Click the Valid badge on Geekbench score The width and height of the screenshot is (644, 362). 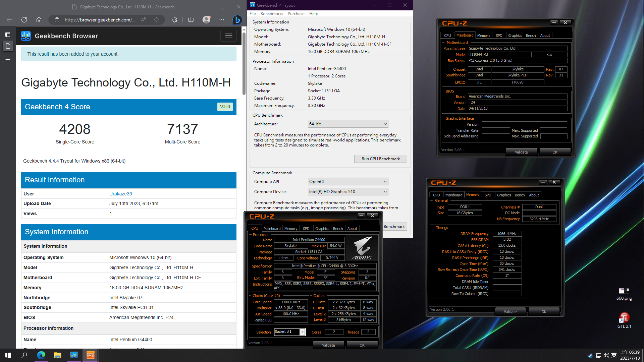[x=225, y=107]
